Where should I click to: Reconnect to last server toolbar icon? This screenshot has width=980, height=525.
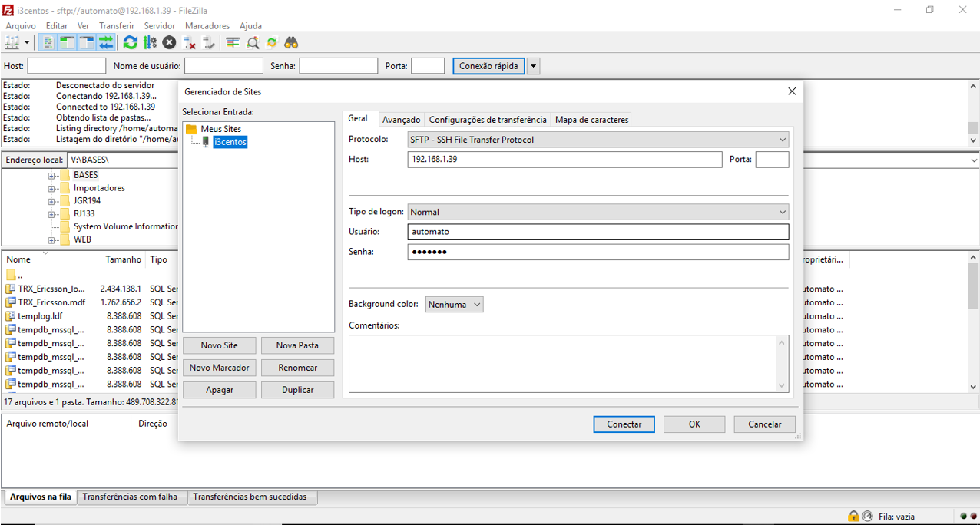tap(208, 43)
